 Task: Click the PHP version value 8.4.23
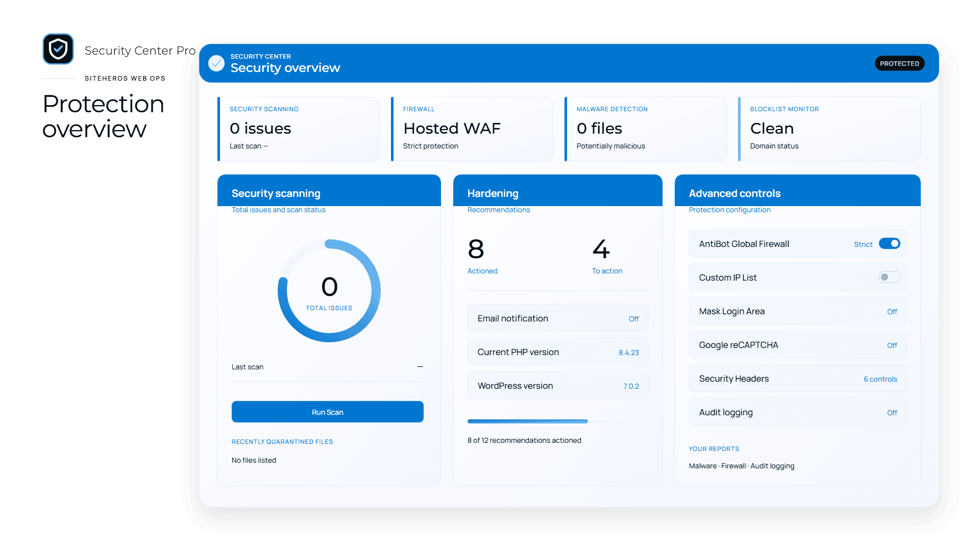coord(629,353)
